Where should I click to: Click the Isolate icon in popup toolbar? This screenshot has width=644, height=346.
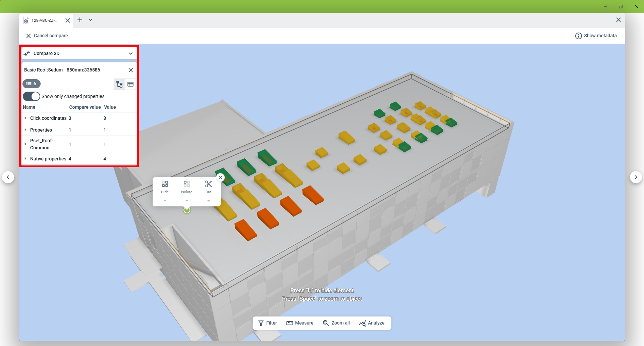pyautogui.click(x=186, y=184)
